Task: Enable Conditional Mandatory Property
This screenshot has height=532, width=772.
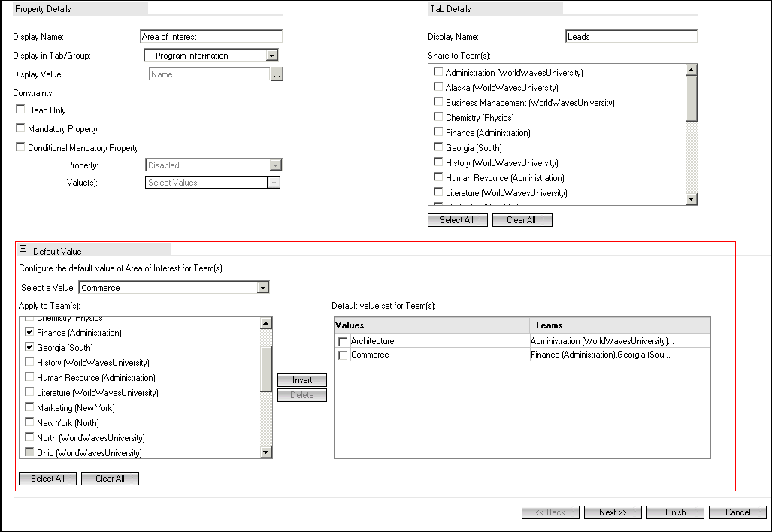Action: pyautogui.click(x=20, y=147)
